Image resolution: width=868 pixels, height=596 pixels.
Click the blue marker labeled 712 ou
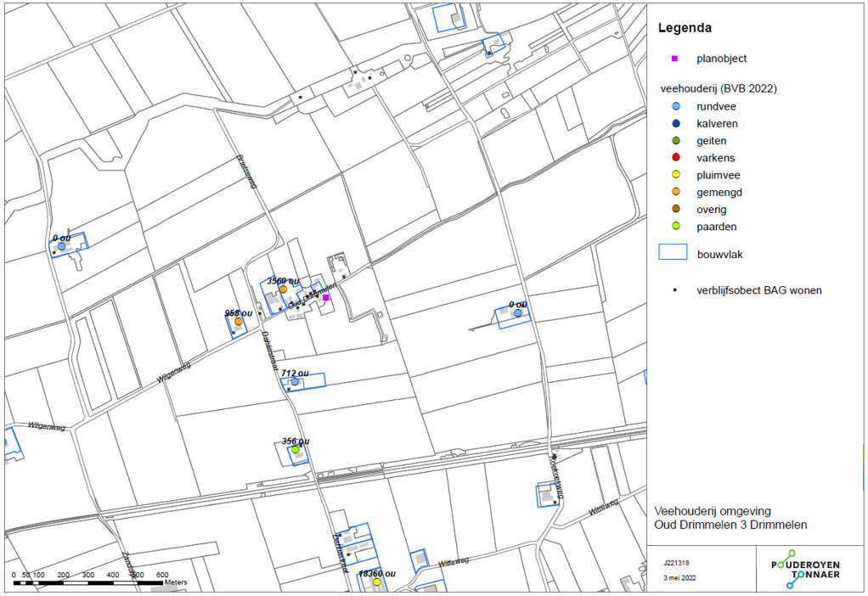[295, 382]
